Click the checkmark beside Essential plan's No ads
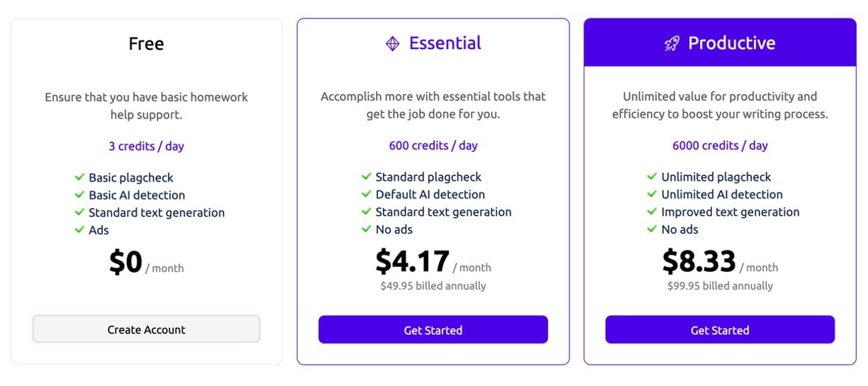This screenshot has width=868, height=386. [x=367, y=229]
